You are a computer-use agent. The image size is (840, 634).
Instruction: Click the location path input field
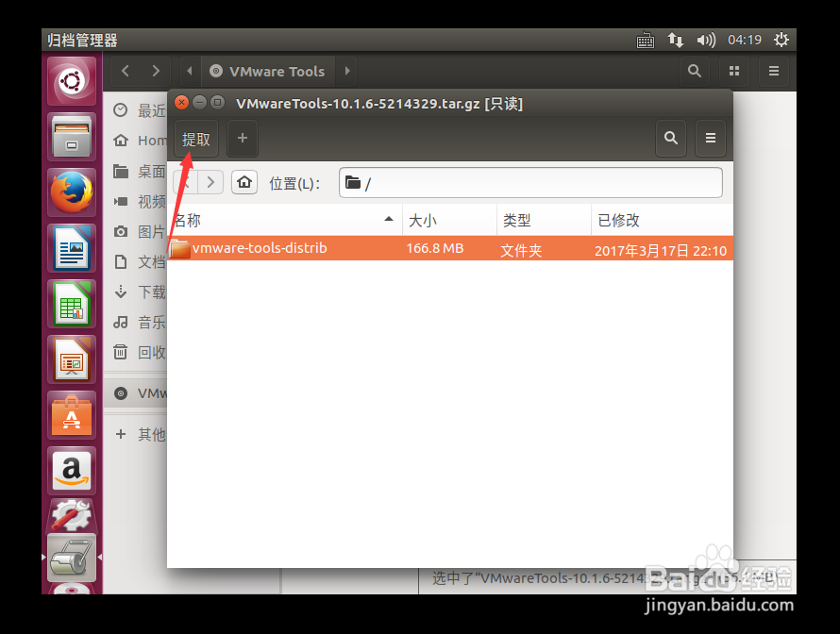530,183
